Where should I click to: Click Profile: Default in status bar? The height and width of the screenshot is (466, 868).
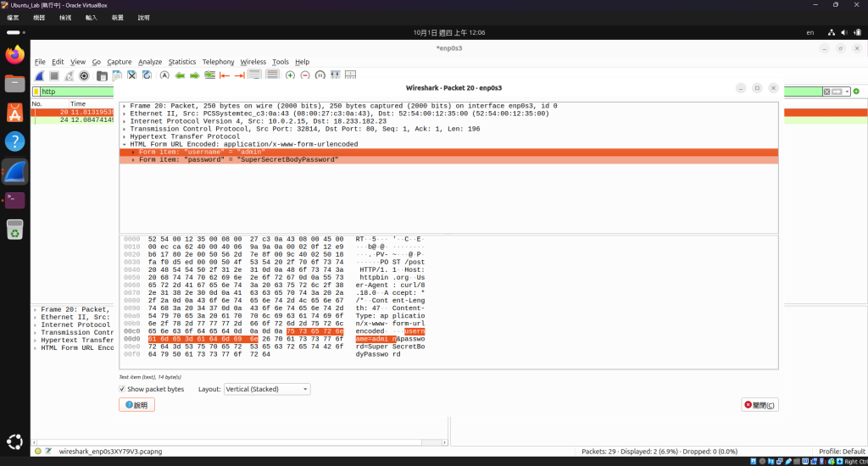(x=842, y=451)
